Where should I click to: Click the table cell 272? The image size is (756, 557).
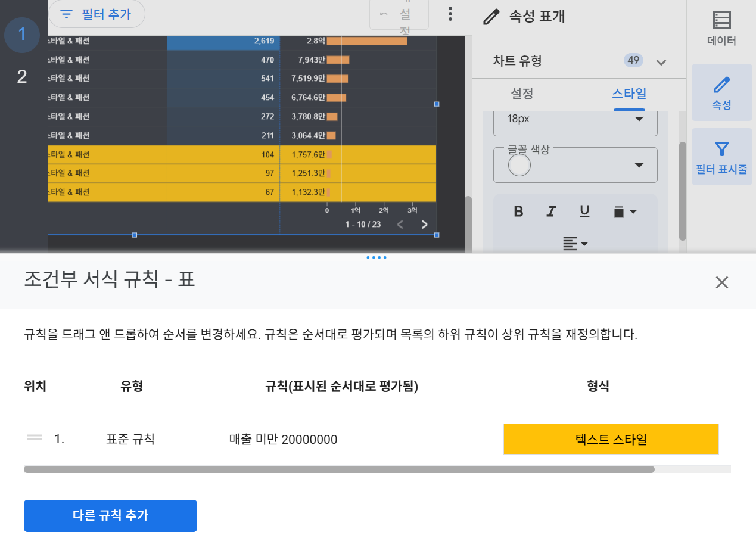[x=267, y=116]
